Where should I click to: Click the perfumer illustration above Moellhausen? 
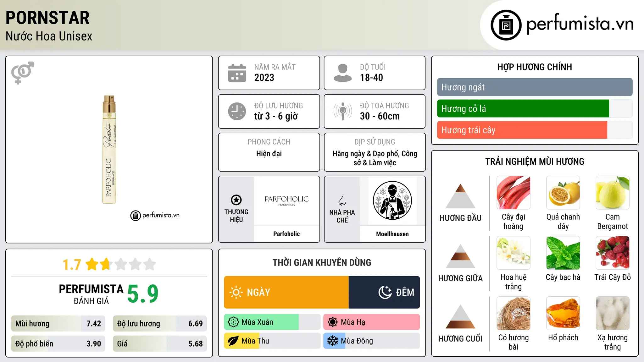click(392, 200)
